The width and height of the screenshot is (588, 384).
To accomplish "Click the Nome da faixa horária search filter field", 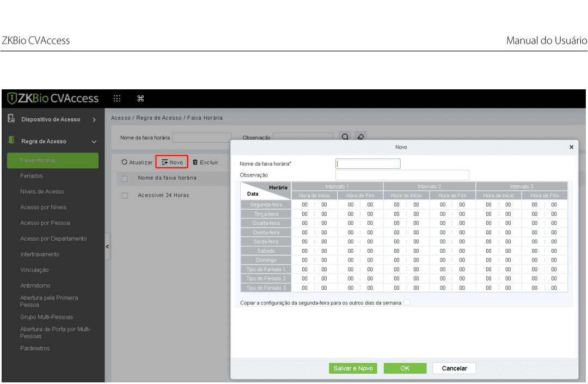I will point(202,137).
